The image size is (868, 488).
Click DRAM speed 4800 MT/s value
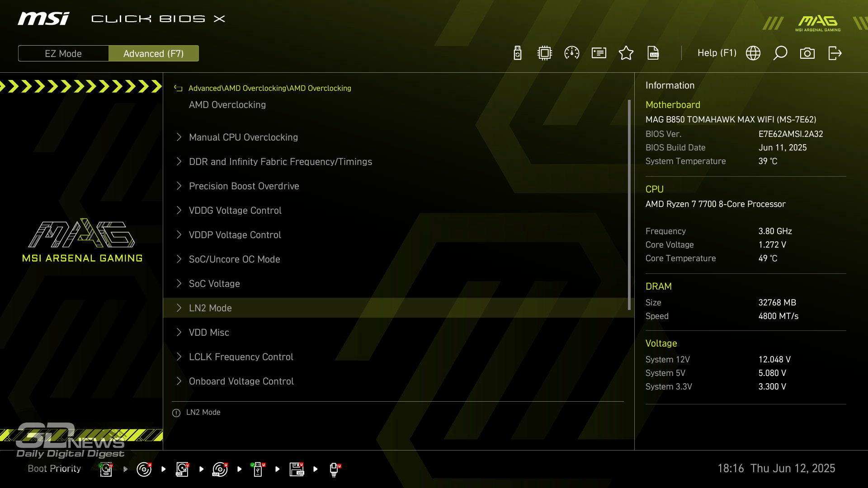[778, 316]
